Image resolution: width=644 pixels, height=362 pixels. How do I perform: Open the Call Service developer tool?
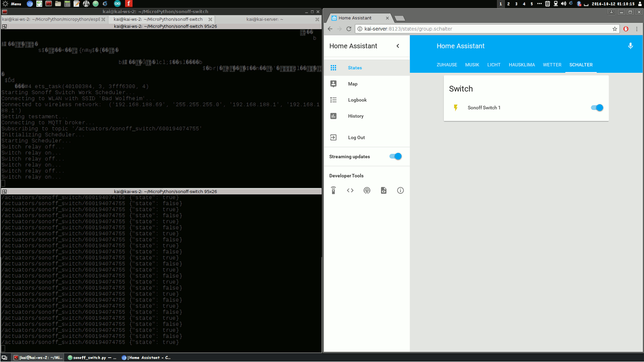333,191
